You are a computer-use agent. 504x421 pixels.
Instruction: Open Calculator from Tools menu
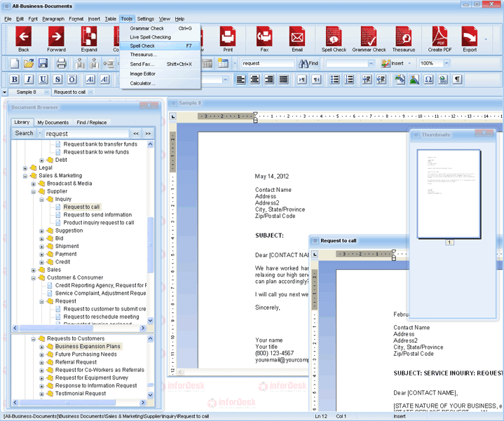(x=160, y=83)
